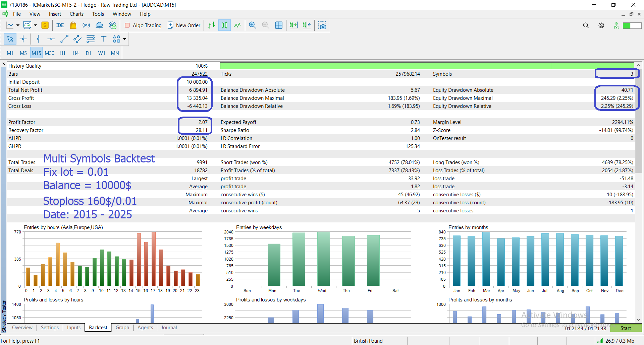
Task: Click the Start button in Strategy Tester
Action: click(x=626, y=328)
